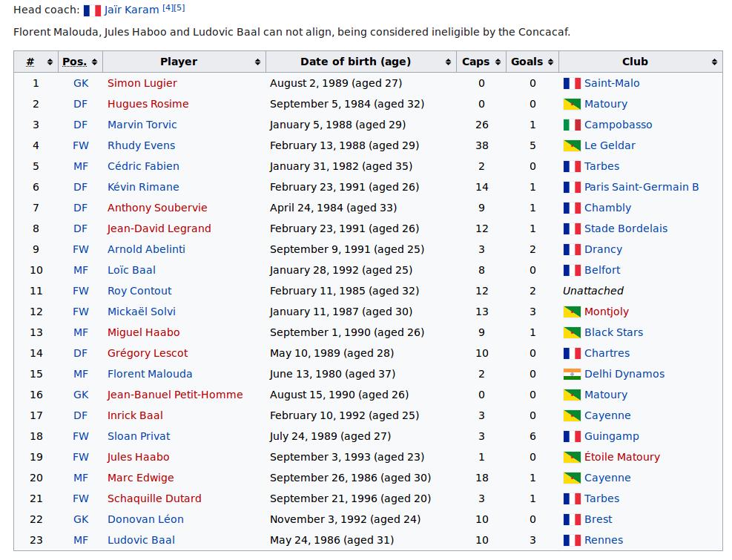Open the Paris Saint-Germain B club link
This screenshot has height=560, width=732.
(x=642, y=187)
